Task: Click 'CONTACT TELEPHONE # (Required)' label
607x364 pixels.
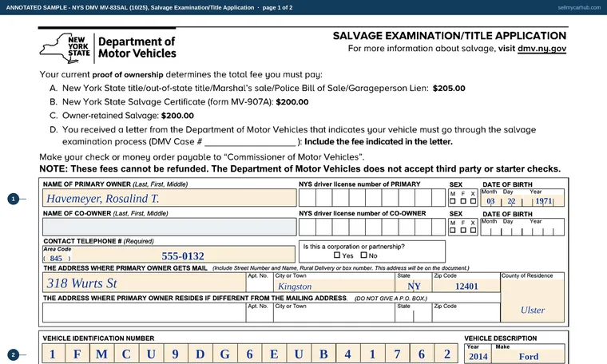Action: 99,241
